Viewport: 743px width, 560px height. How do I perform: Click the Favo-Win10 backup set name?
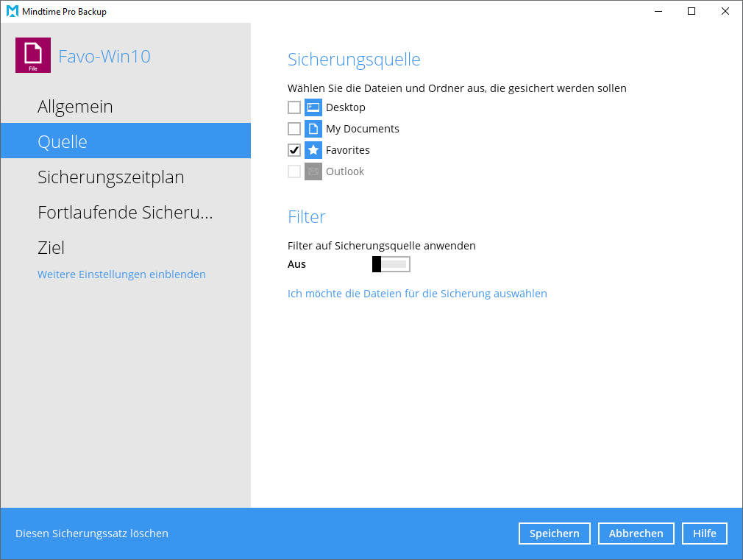pyautogui.click(x=104, y=57)
